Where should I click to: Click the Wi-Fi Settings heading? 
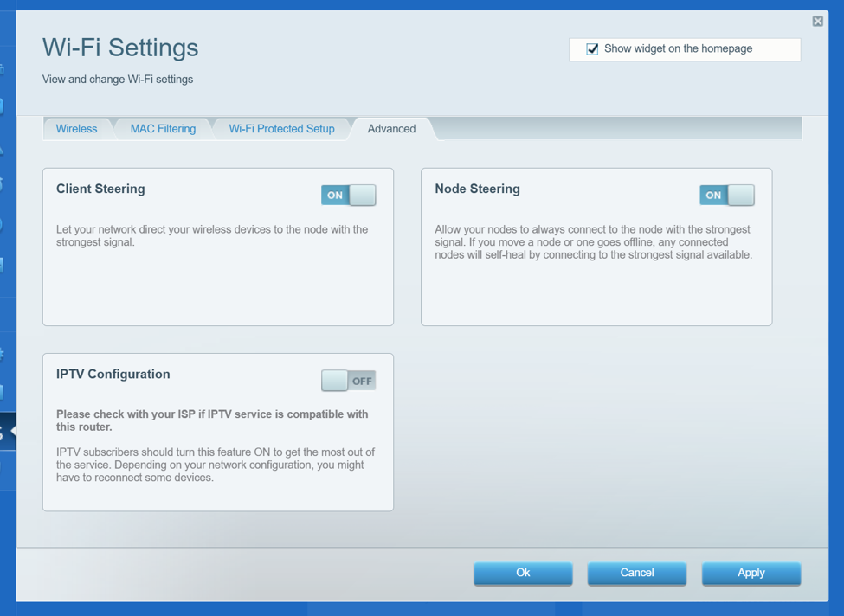click(120, 48)
